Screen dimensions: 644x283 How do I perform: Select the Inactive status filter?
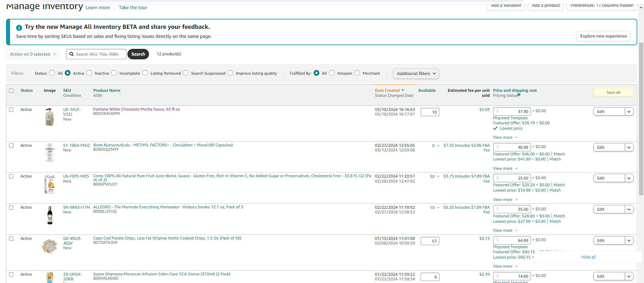point(90,73)
